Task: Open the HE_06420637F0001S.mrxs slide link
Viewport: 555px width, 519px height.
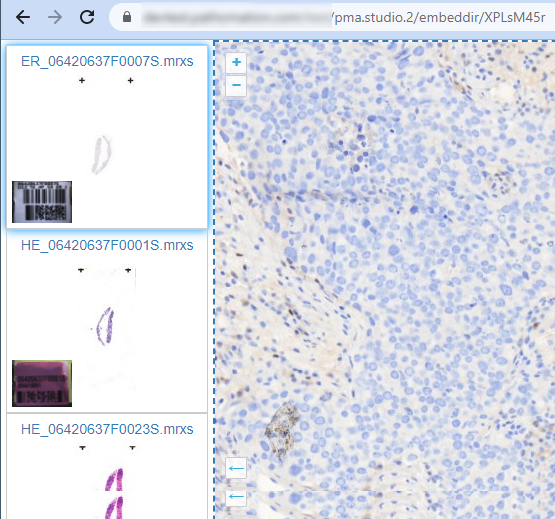Action: (x=107, y=245)
